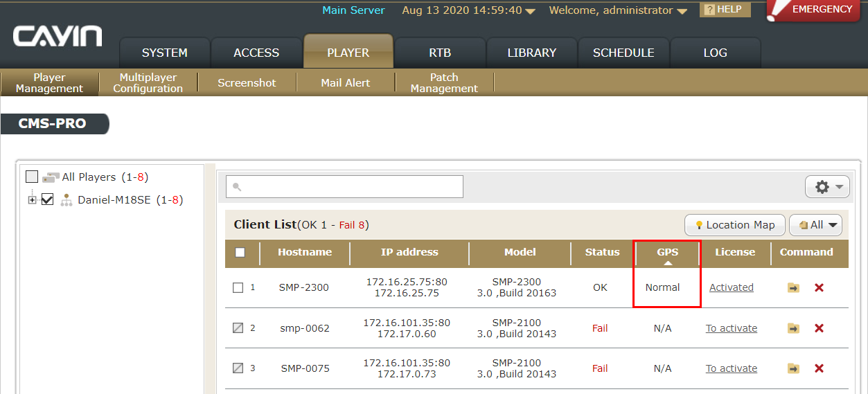The image size is (868, 394).
Task: Switch to the LIBRARY tab
Action: [x=532, y=53]
